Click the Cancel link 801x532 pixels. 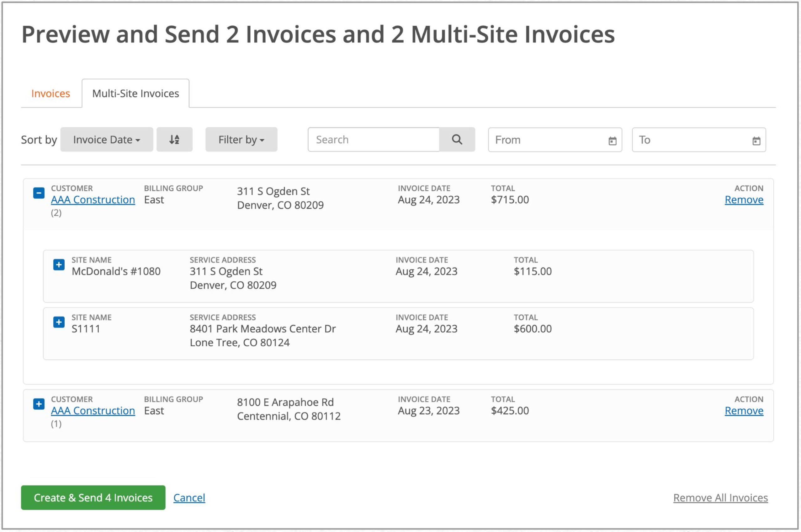tap(189, 497)
